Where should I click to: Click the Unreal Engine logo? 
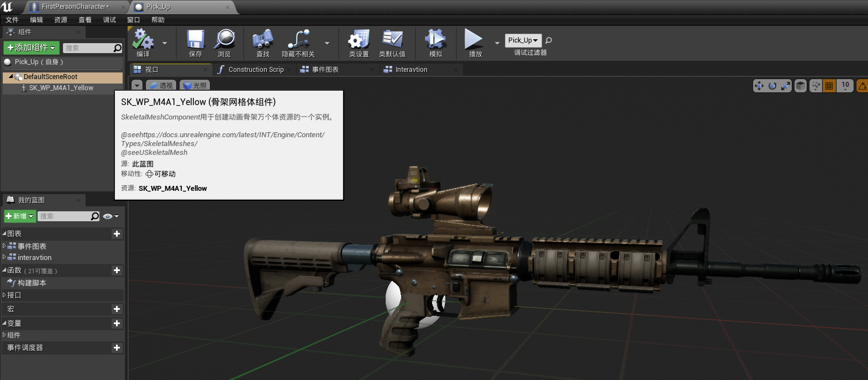click(x=8, y=7)
